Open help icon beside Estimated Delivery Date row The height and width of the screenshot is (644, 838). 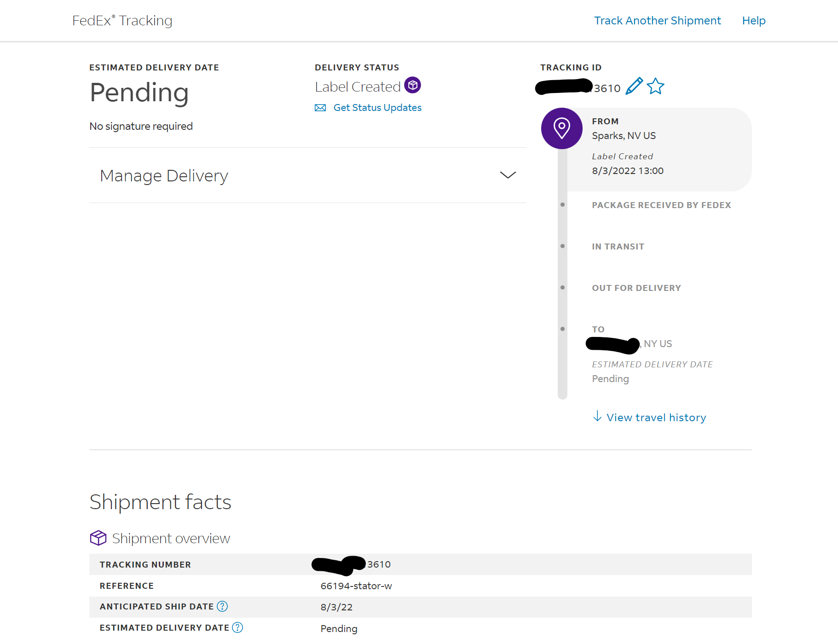point(237,627)
